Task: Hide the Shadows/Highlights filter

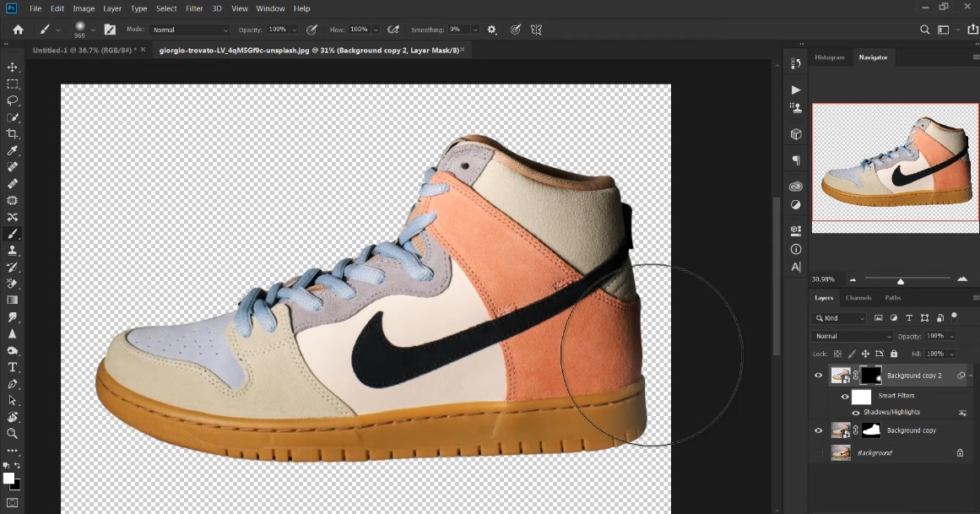Action: point(856,412)
